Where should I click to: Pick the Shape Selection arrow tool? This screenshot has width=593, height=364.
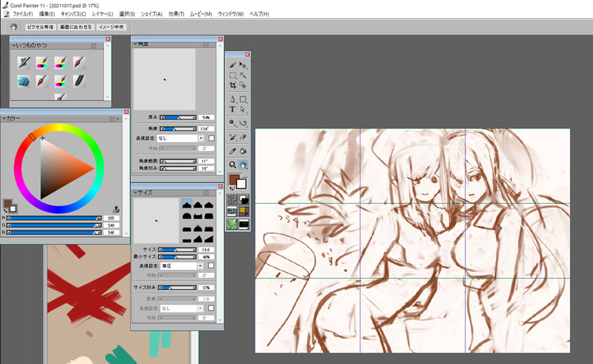click(x=243, y=110)
